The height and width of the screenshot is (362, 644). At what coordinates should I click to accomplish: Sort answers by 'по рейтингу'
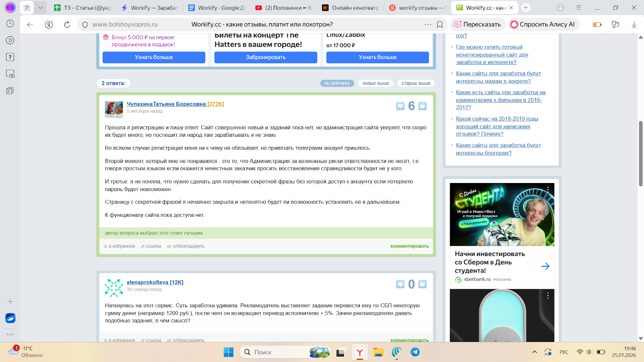click(x=337, y=83)
